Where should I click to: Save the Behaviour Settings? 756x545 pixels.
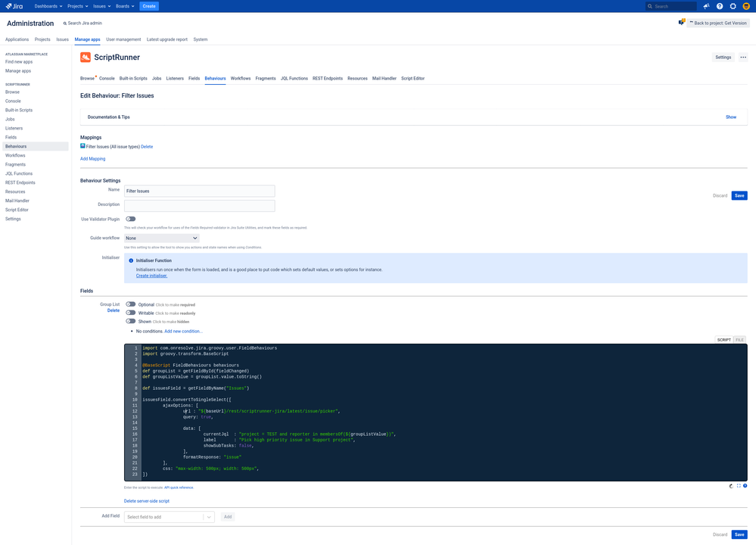coord(739,195)
